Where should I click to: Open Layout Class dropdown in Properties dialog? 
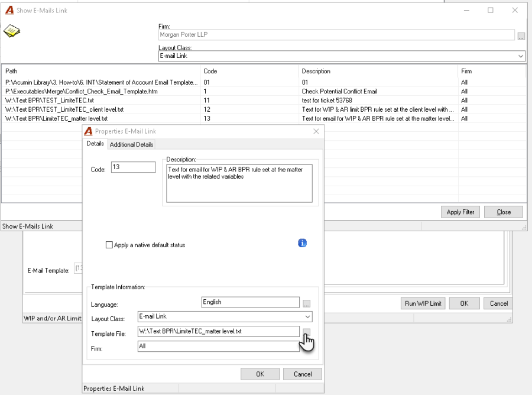[x=307, y=316]
